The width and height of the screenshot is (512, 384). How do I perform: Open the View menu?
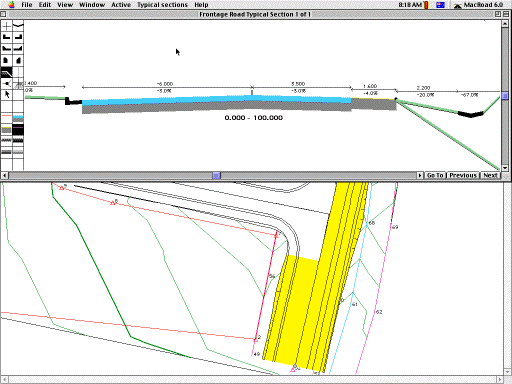(x=65, y=5)
